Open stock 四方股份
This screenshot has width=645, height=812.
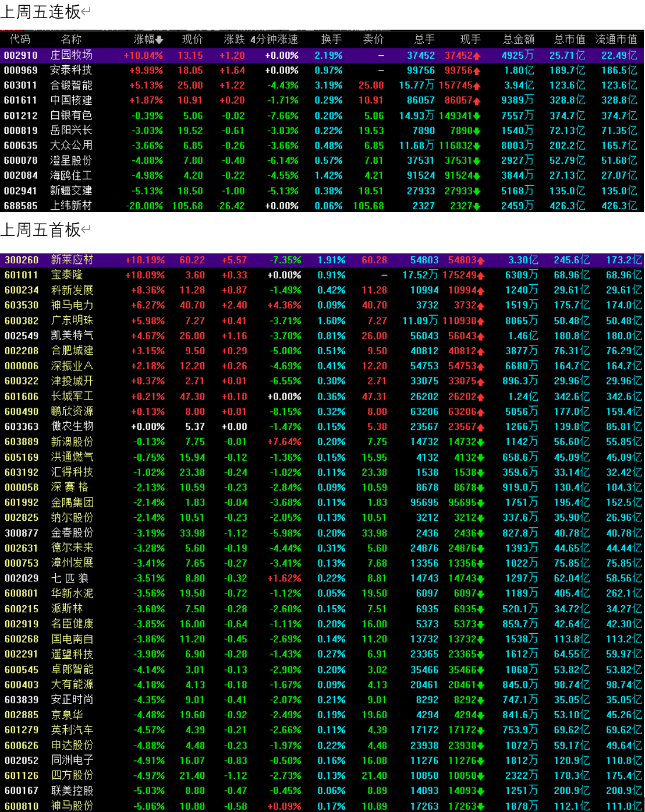72,775
